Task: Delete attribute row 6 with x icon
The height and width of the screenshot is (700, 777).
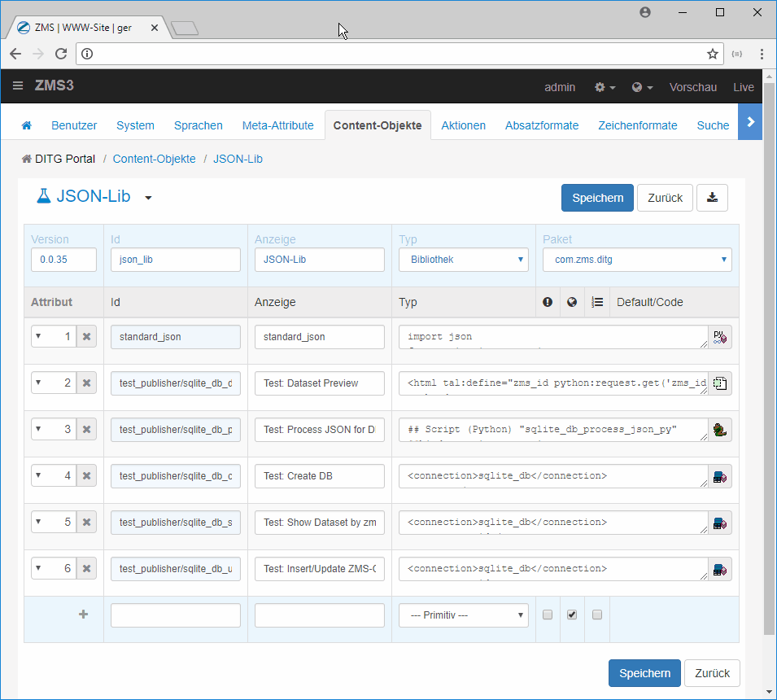Action: [x=87, y=569]
